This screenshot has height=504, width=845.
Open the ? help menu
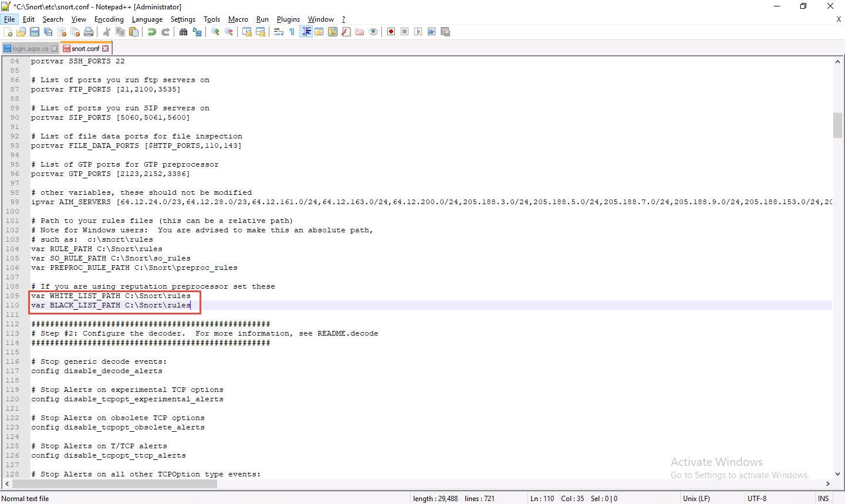(x=344, y=19)
